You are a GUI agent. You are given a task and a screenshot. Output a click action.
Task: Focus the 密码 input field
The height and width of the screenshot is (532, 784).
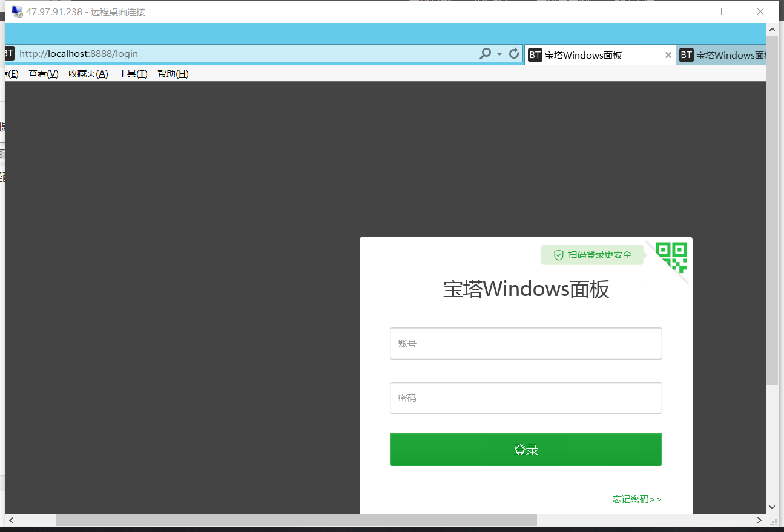coord(525,398)
